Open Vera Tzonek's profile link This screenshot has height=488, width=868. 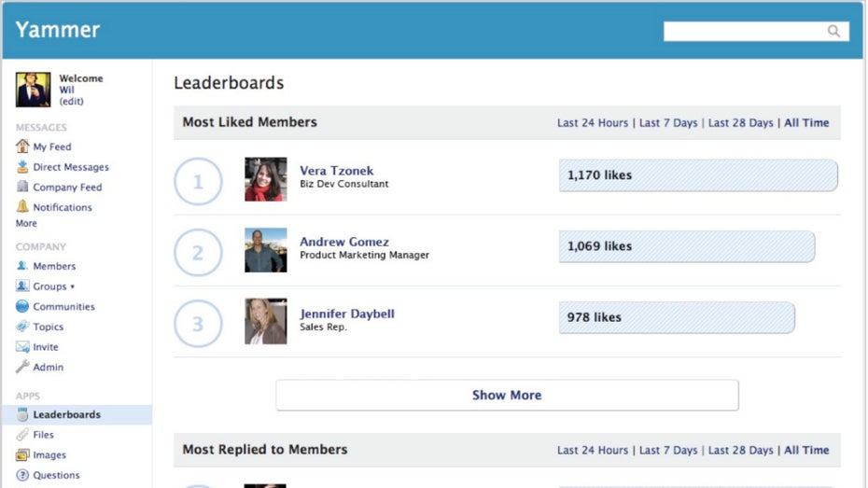click(336, 171)
